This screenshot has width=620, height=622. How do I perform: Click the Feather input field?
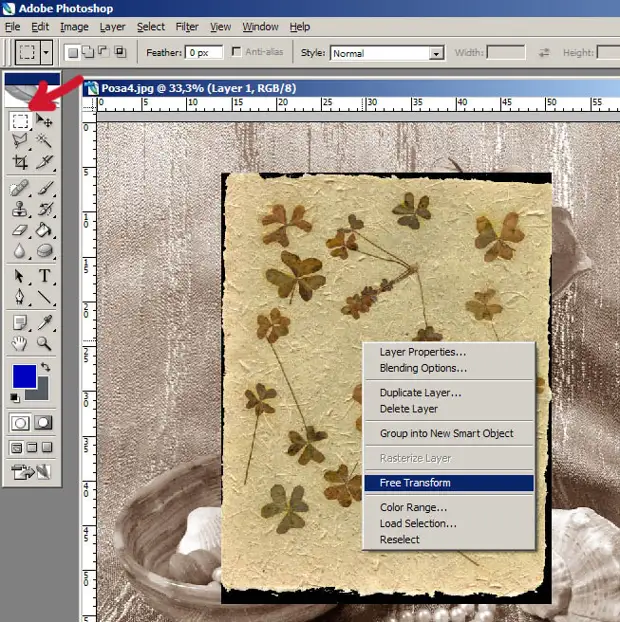click(x=205, y=53)
